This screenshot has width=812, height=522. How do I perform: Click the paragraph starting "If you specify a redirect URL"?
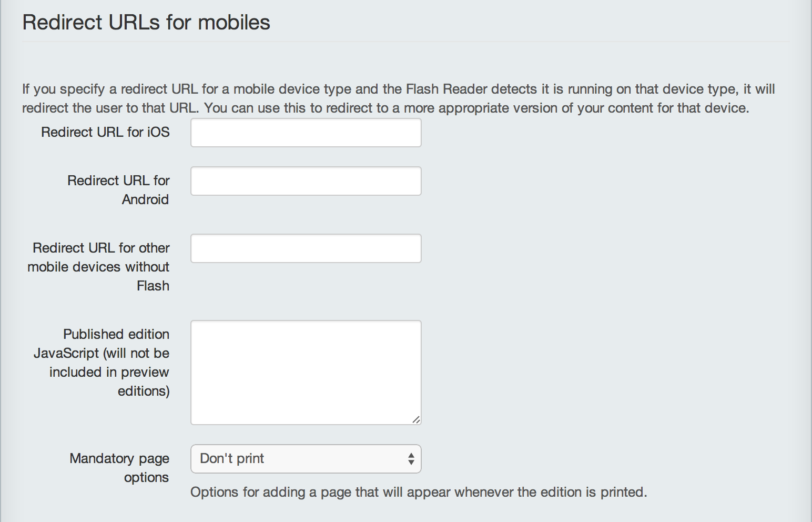[x=399, y=98]
